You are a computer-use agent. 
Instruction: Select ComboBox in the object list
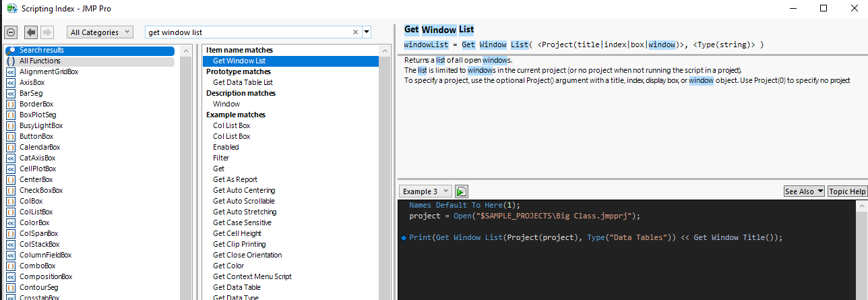36,266
